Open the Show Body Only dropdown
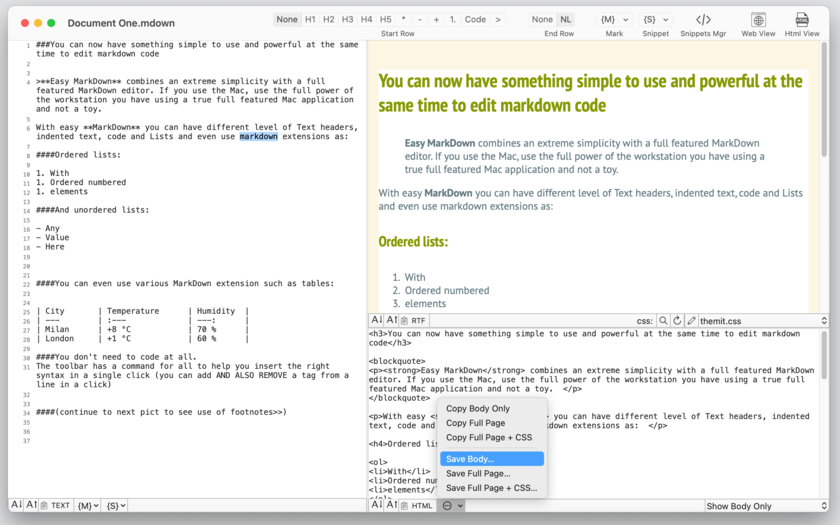840x525 pixels. coord(767,506)
